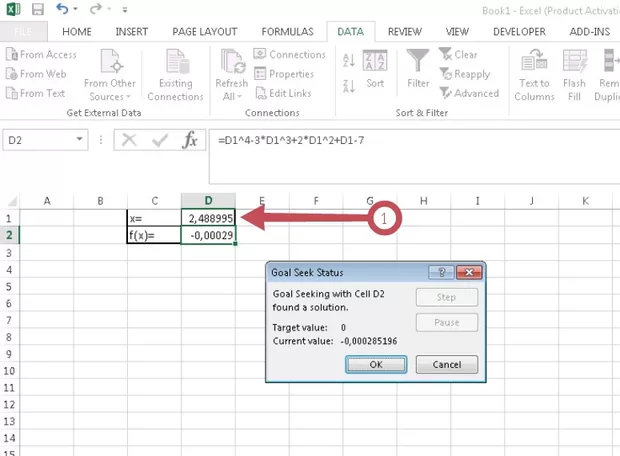
Task: Click the Advanced filter option
Action: point(468,93)
